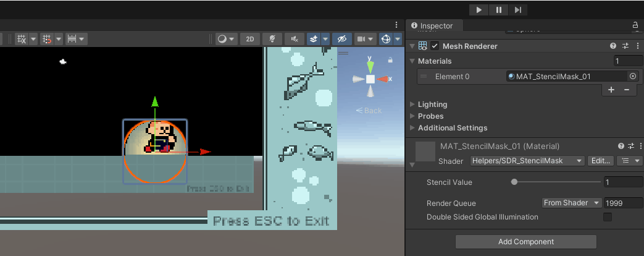This screenshot has width=644, height=256.
Task: Click the Stencil Value number field
Action: [624, 182]
